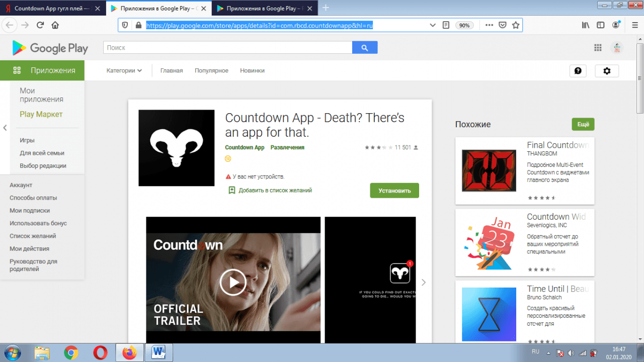
Task: Add app to wishlist
Action: coord(270,191)
